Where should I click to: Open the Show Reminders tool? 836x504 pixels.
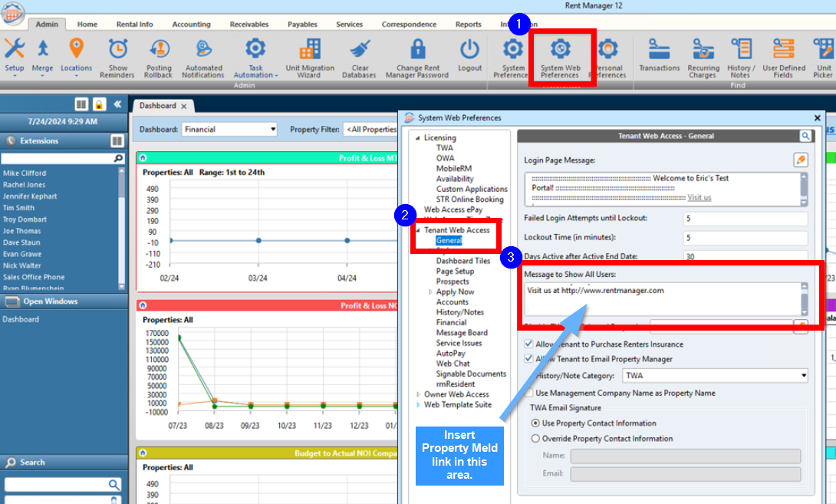pyautogui.click(x=117, y=57)
